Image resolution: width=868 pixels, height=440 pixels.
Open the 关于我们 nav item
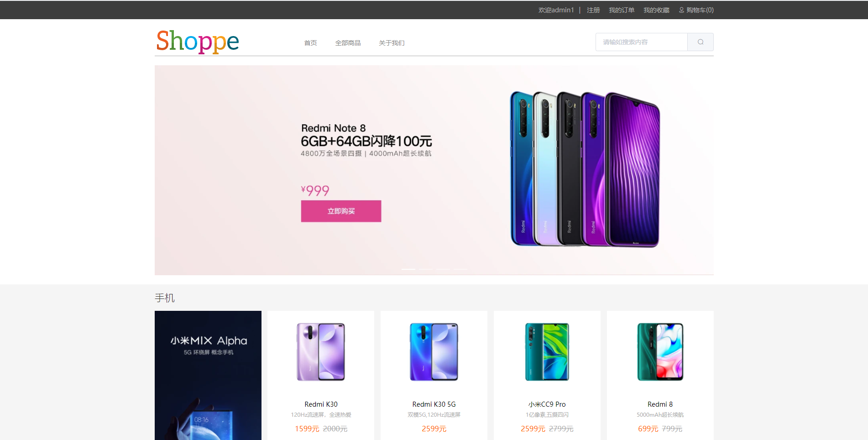point(392,43)
